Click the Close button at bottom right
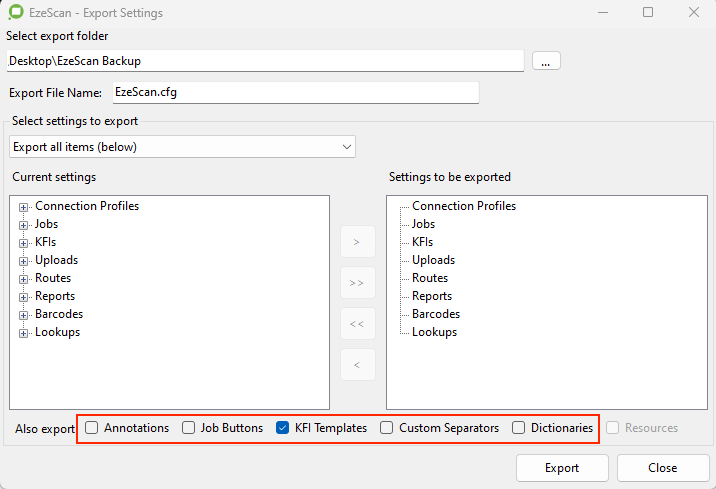Image resolution: width=716 pixels, height=489 pixels. [662, 468]
